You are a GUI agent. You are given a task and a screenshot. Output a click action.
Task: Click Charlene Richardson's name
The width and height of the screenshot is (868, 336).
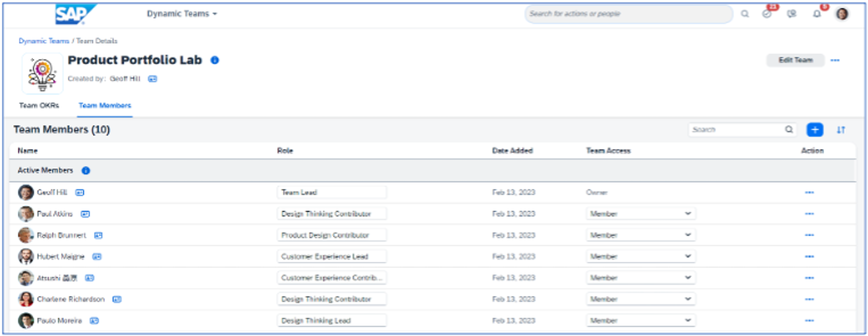(x=71, y=300)
